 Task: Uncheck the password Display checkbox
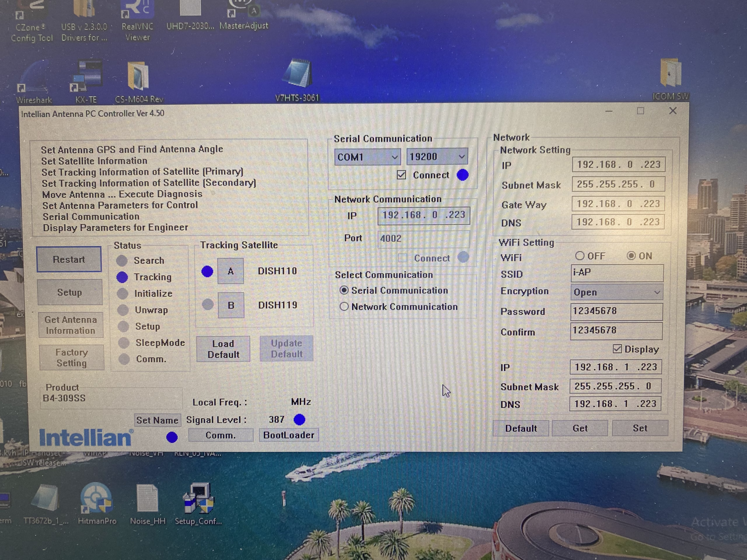coord(617,349)
